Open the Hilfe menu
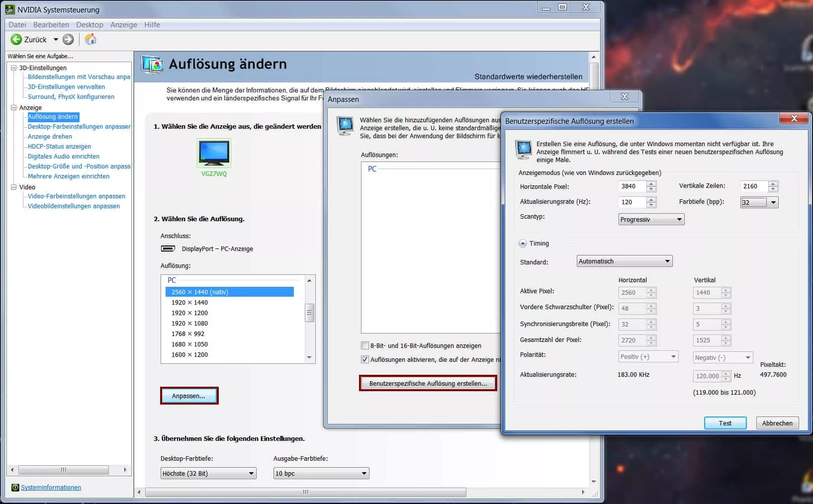Screen dimensions: 813x504 152,25
